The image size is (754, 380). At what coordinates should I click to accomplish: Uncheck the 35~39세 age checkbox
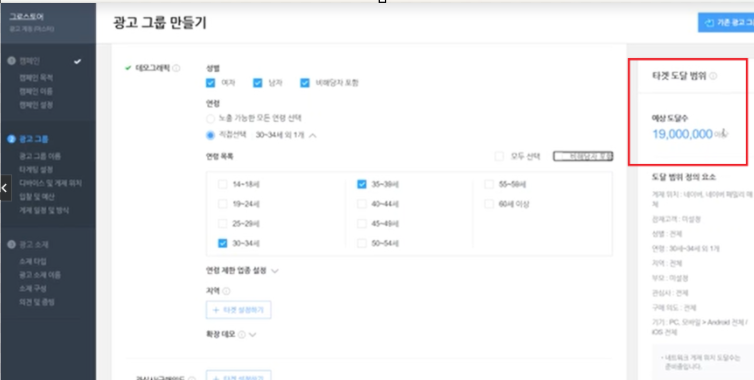pyautogui.click(x=362, y=184)
